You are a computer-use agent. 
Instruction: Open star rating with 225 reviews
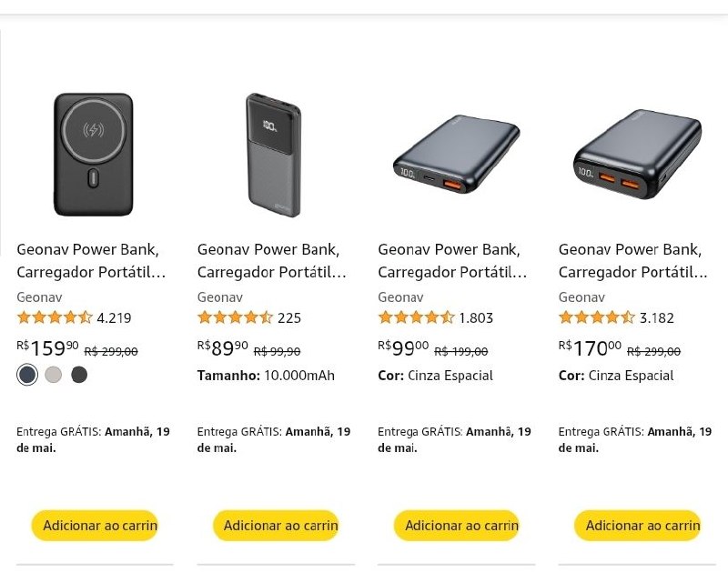(x=235, y=317)
